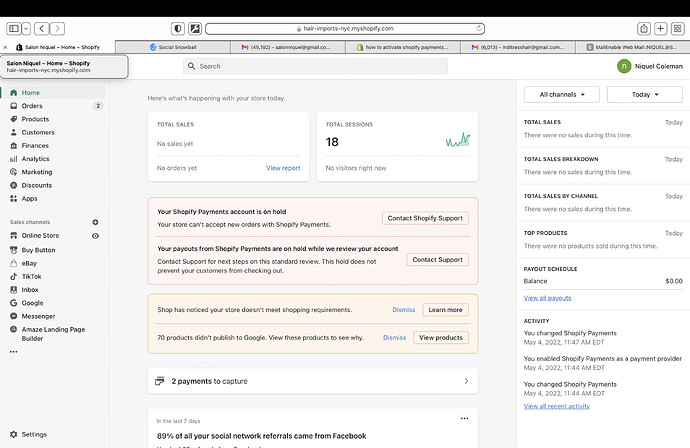Click Contact Shopify Support button
This screenshot has height=448, width=690.
click(x=425, y=218)
